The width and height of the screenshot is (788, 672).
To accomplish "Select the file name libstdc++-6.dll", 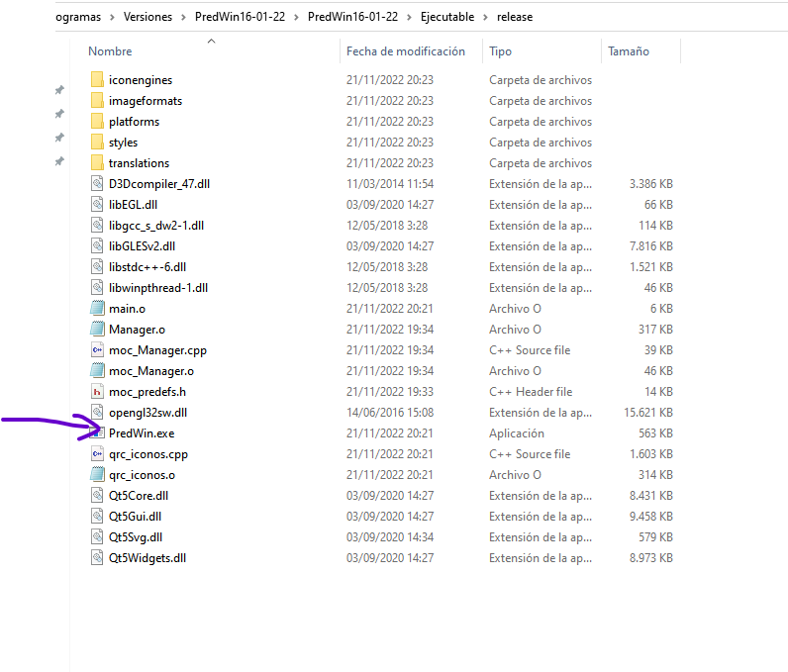I will click(x=148, y=266).
